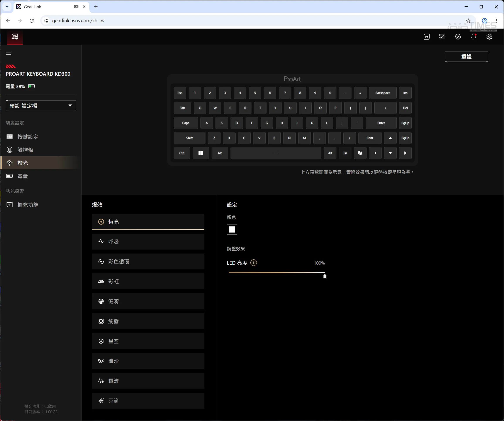This screenshot has width=504, height=421.
Task: Open Chrome profile icon
Action: click(484, 21)
